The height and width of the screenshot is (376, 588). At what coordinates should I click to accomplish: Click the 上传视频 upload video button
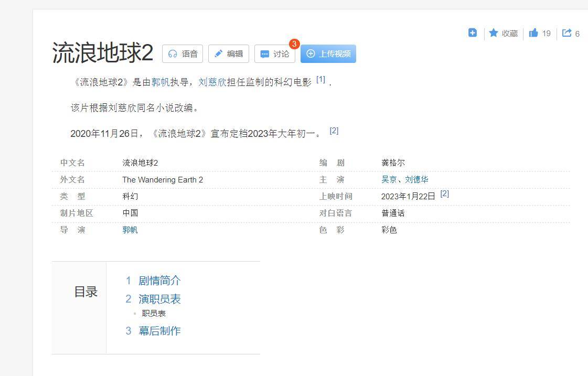click(328, 53)
